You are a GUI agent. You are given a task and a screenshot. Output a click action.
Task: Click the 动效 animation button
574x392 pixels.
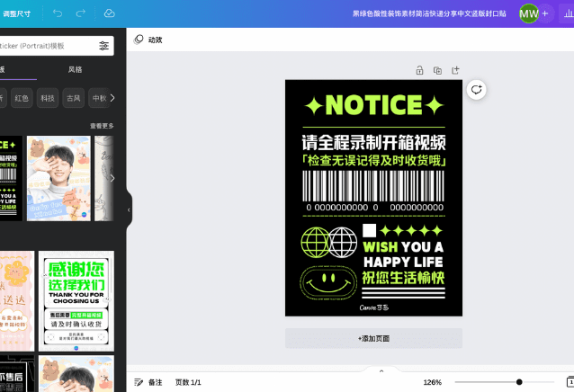pyautogui.click(x=148, y=40)
